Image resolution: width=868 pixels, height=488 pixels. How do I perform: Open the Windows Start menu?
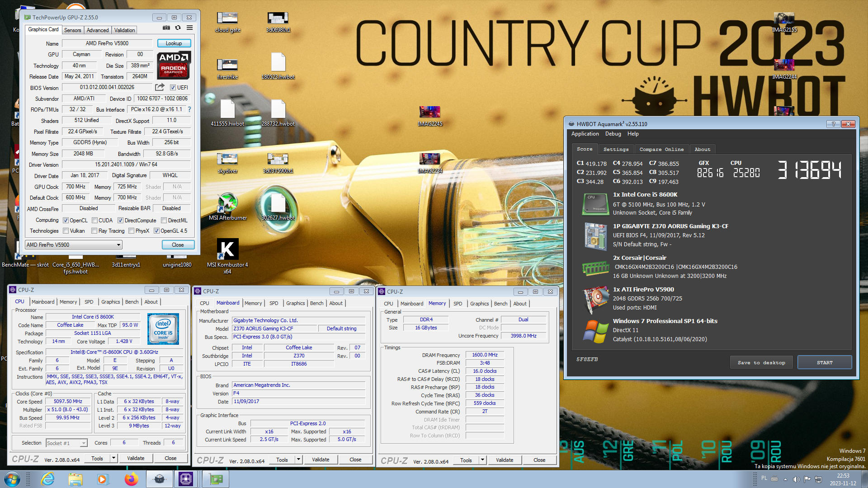12,479
